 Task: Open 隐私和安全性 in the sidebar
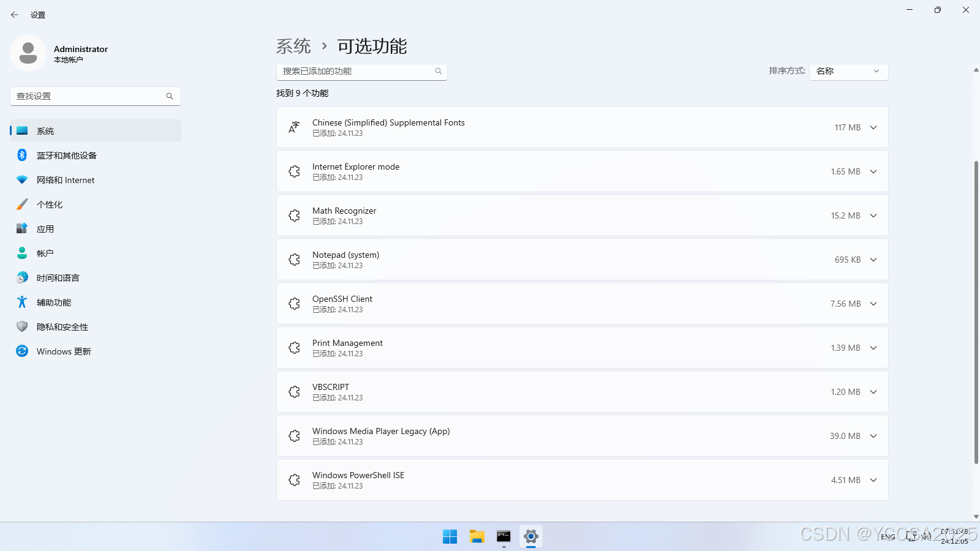click(x=96, y=326)
